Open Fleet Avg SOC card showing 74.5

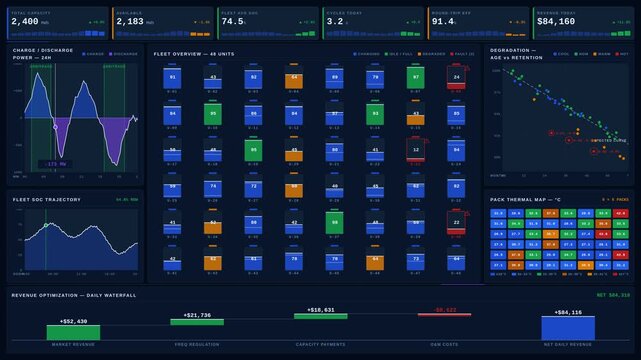point(268,23)
